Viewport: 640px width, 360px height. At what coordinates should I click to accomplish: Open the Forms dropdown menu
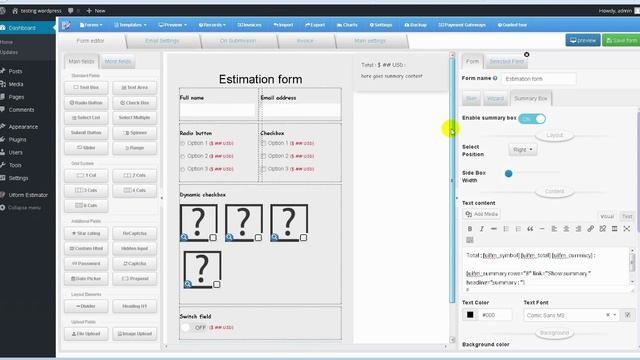point(91,25)
